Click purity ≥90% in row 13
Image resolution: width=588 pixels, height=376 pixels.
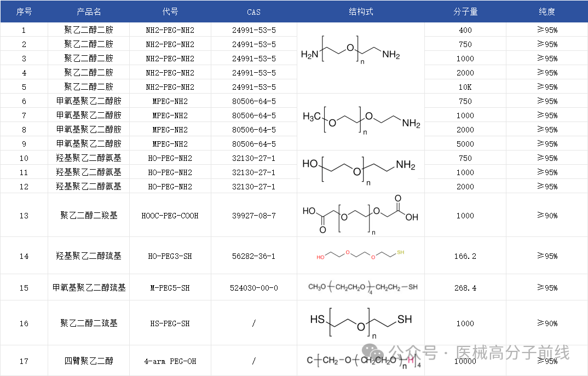[x=547, y=215]
